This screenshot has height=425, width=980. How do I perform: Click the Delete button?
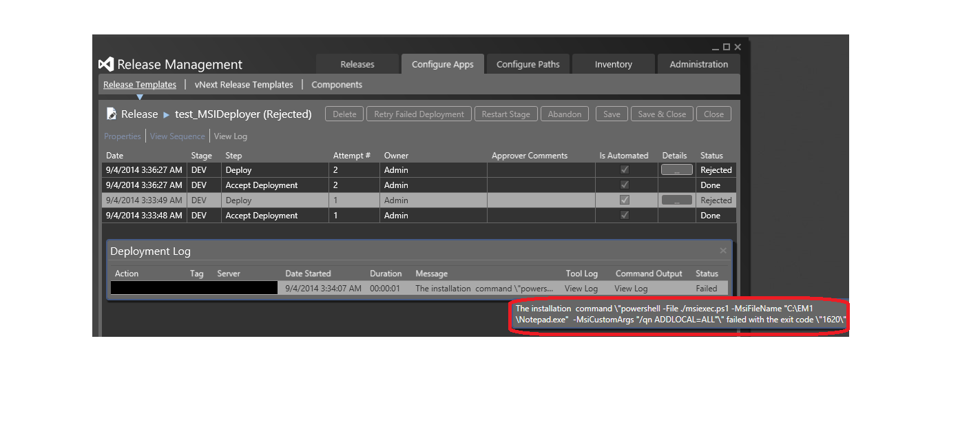344,114
